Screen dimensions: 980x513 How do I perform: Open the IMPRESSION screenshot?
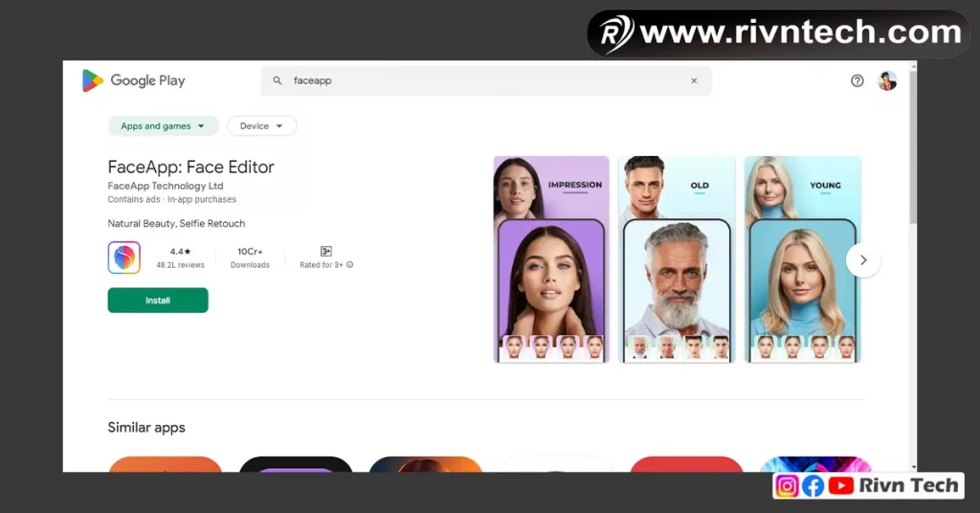551,259
